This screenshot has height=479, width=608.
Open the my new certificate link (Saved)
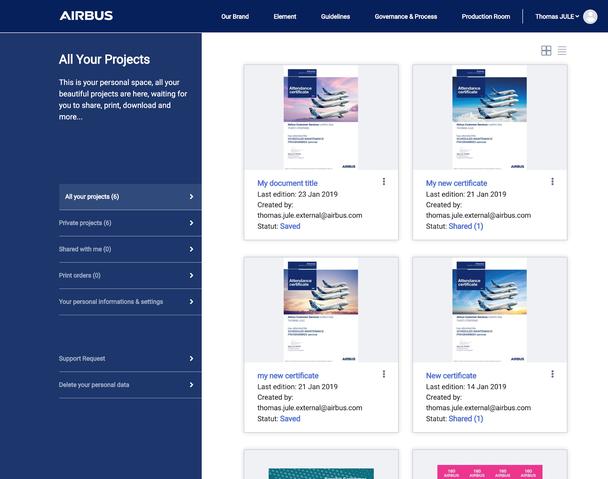tap(288, 375)
